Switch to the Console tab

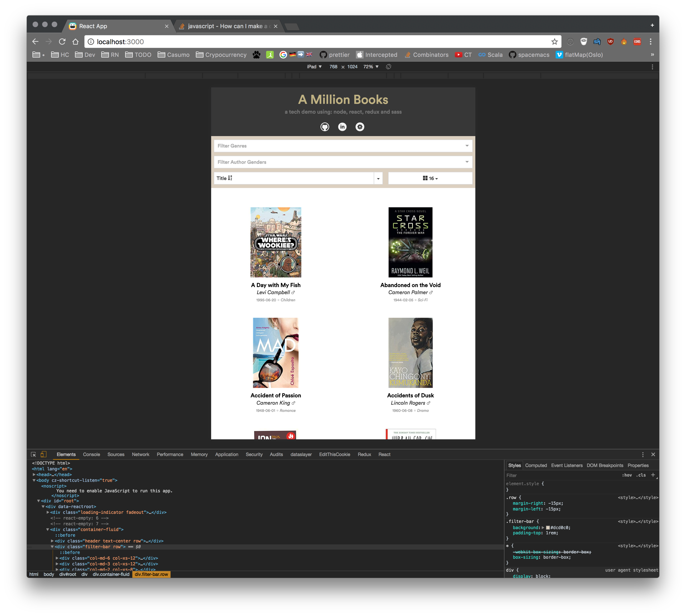click(x=91, y=455)
